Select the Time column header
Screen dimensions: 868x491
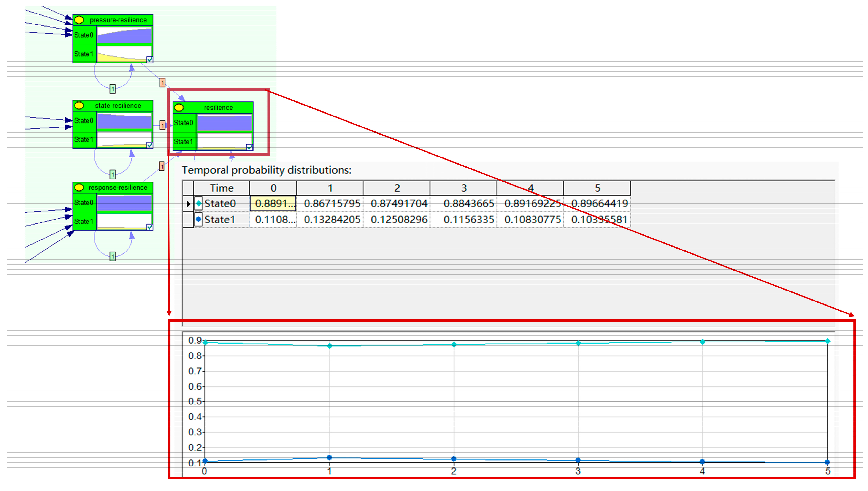point(222,188)
